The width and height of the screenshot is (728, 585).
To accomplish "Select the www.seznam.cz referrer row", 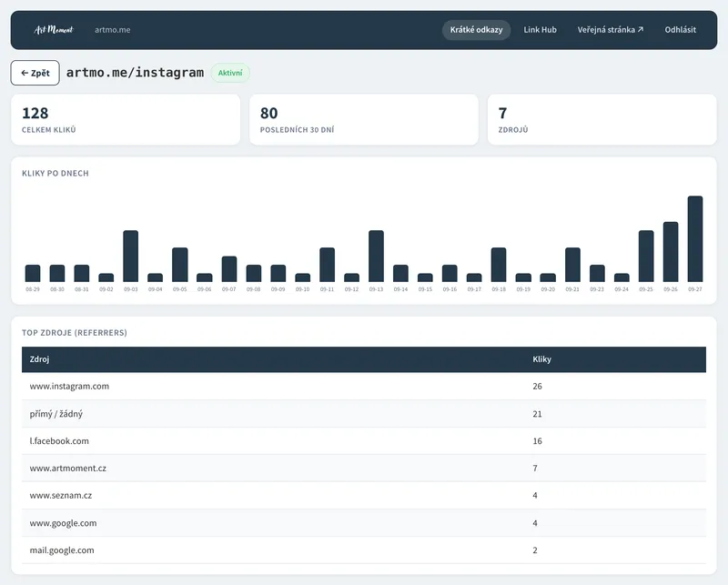I will click(x=364, y=496).
